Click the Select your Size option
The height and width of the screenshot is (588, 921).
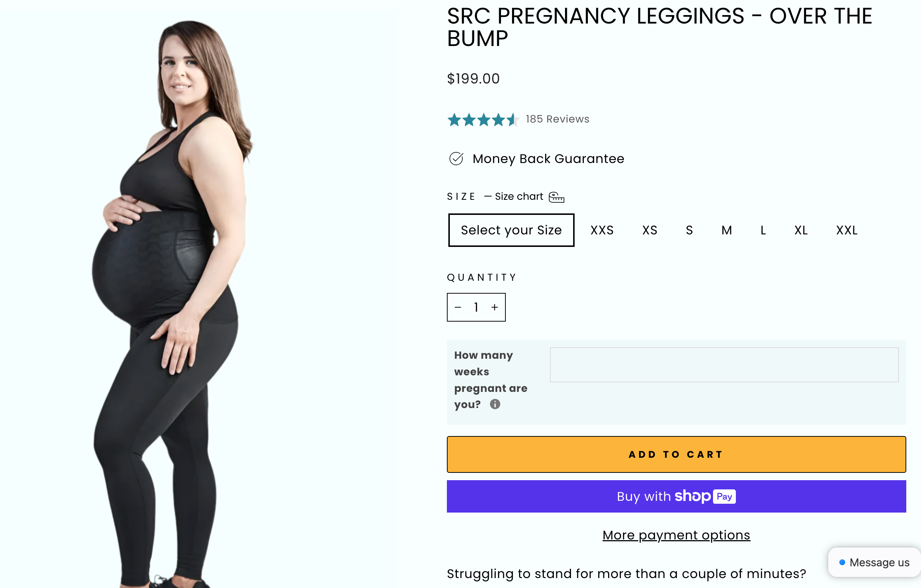click(x=511, y=230)
